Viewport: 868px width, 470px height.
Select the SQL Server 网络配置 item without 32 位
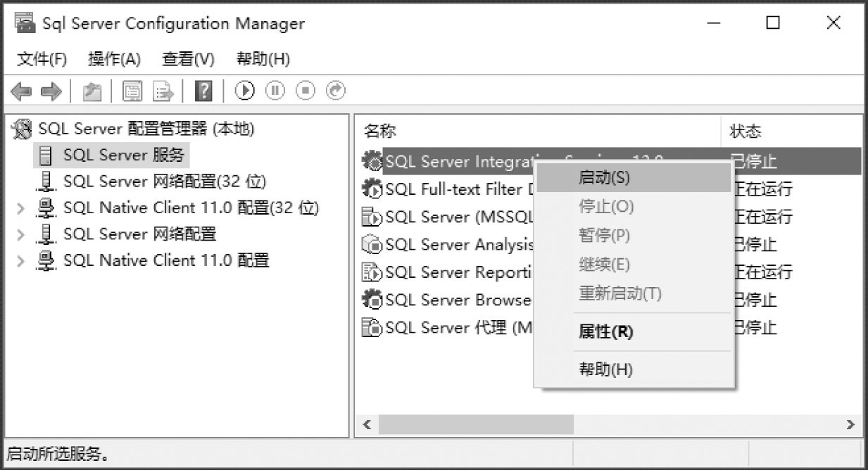click(139, 234)
